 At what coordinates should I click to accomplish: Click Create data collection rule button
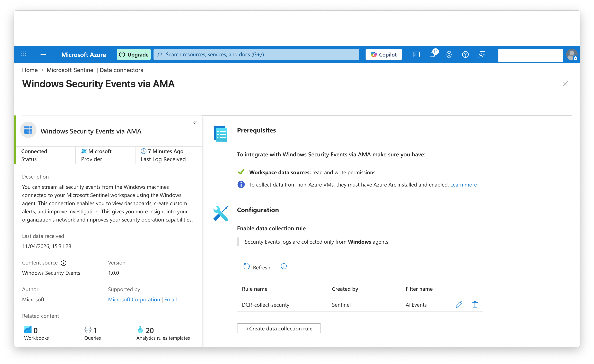279,329
